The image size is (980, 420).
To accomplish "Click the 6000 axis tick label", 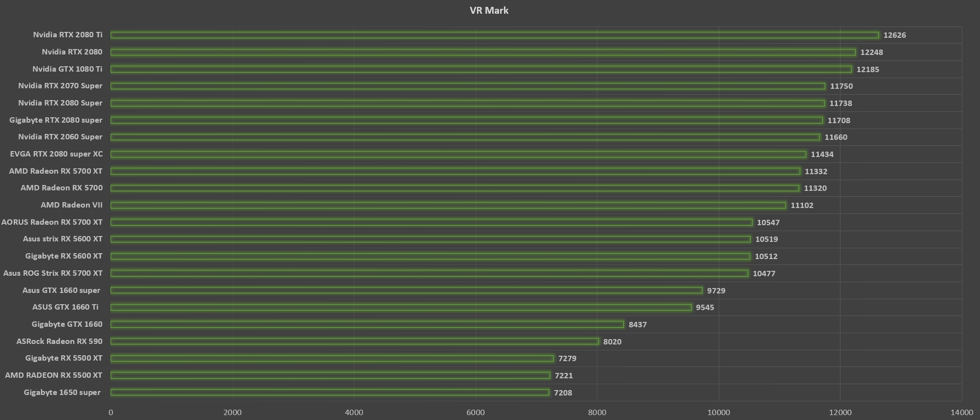I will (x=476, y=413).
